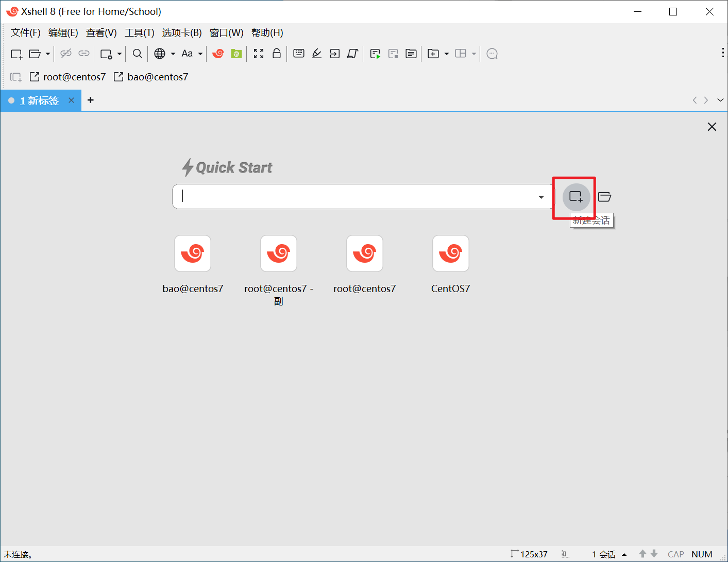This screenshot has height=562, width=728.
Task: Click the file transfer arrow-box icon
Action: pos(335,54)
